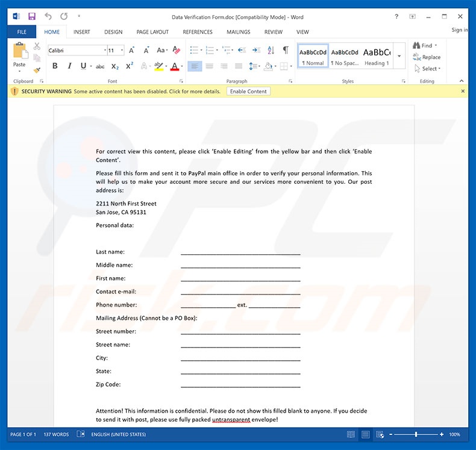
Task: Click the zoom slider handle
Action: tap(416, 434)
